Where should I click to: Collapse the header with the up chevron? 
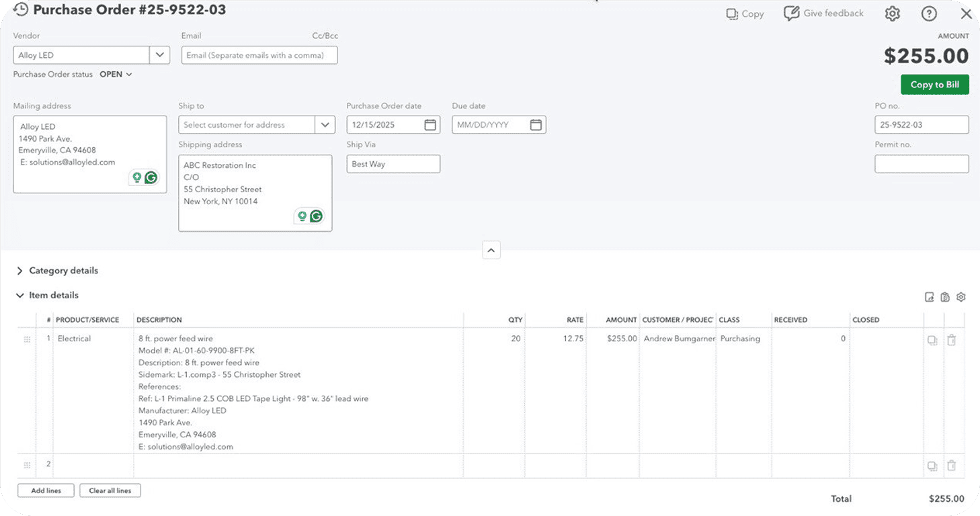(x=491, y=251)
